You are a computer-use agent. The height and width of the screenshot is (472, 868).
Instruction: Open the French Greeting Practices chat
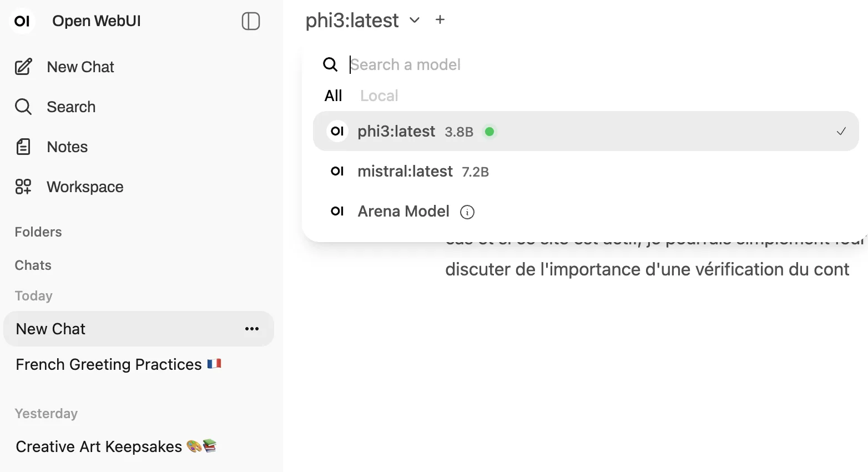(x=109, y=365)
